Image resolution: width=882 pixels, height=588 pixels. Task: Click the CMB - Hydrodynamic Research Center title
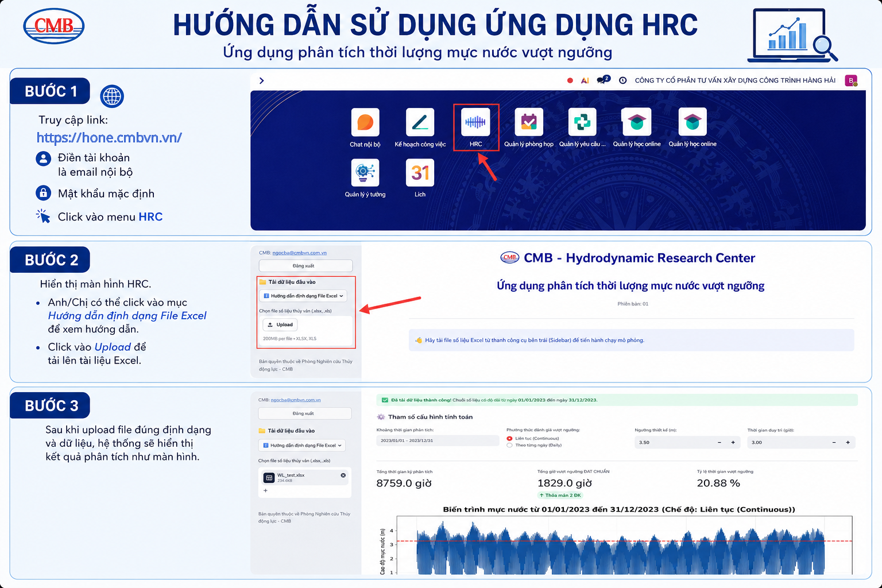[639, 258]
